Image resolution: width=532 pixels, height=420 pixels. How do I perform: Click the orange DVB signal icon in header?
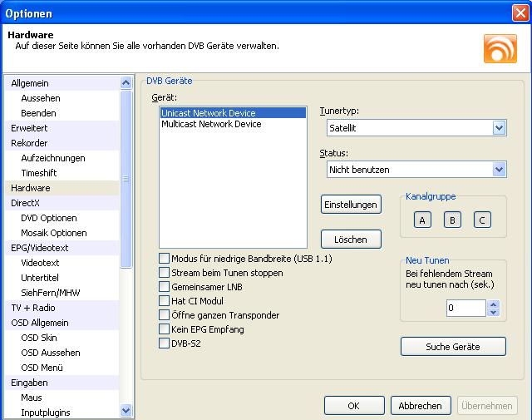pyautogui.click(x=500, y=48)
